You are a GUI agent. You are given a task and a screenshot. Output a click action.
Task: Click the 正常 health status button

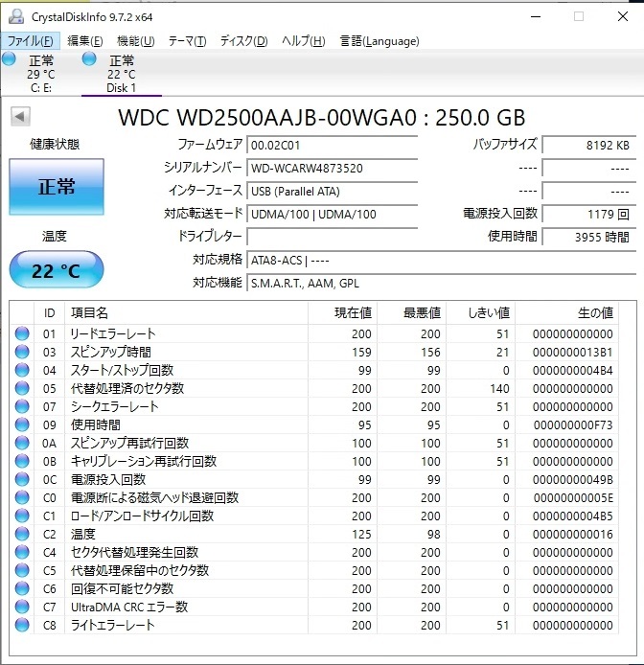tap(57, 187)
